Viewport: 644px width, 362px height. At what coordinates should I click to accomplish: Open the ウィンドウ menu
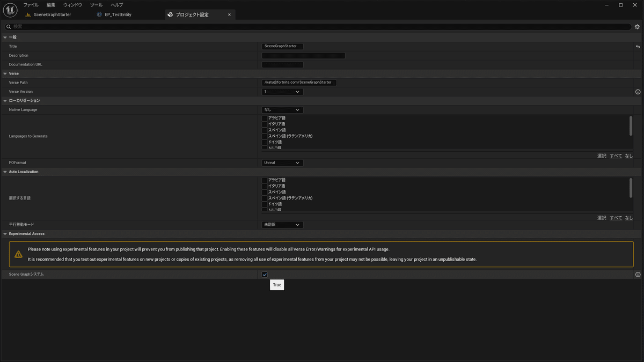click(73, 5)
